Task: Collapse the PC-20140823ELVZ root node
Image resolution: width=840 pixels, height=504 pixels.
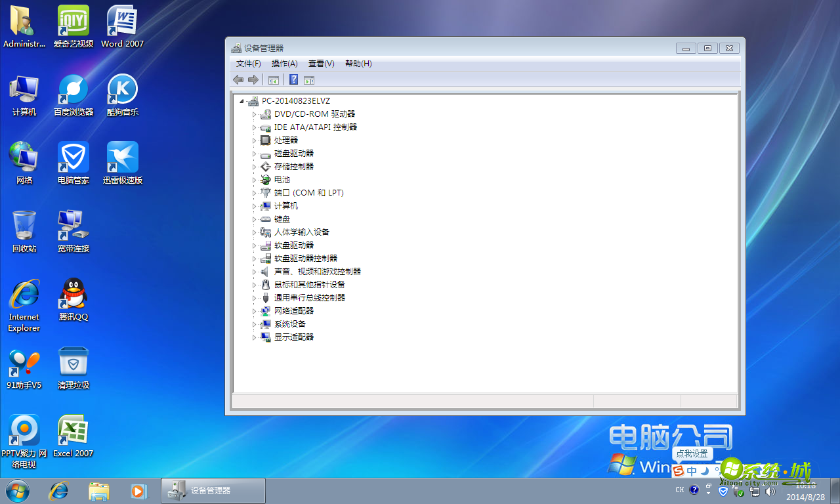Action: [242, 100]
